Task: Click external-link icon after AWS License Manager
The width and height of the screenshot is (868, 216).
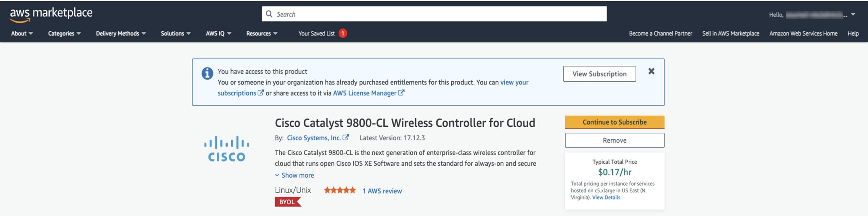Action: tap(401, 93)
